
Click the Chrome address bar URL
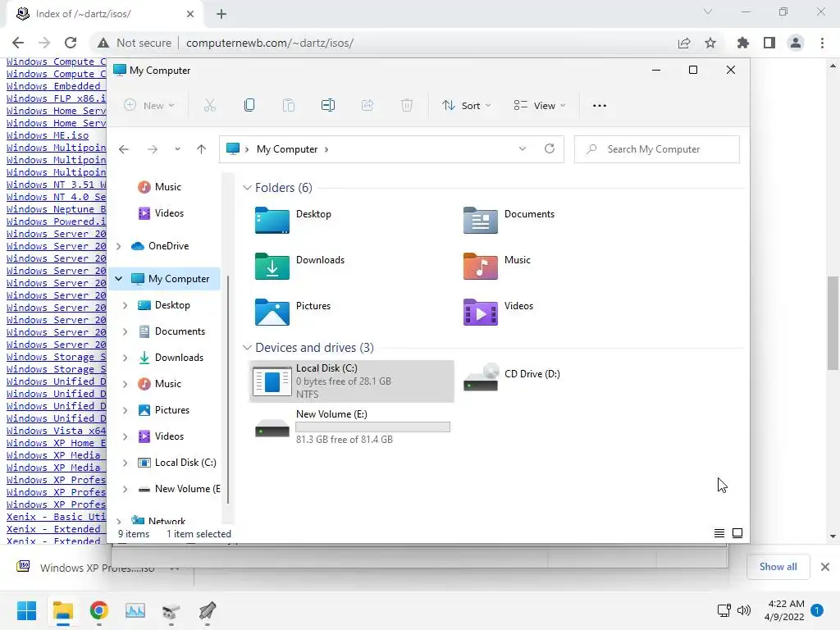pos(269,43)
